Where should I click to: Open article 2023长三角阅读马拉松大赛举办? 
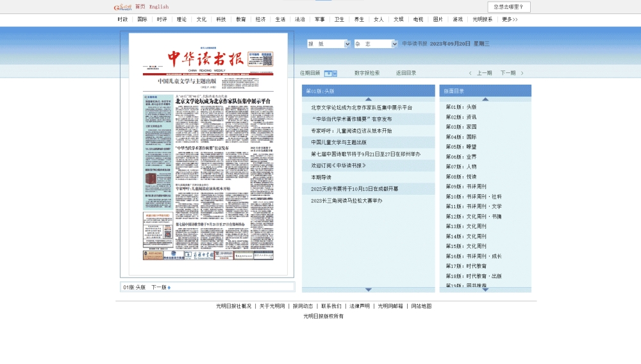[346, 201]
